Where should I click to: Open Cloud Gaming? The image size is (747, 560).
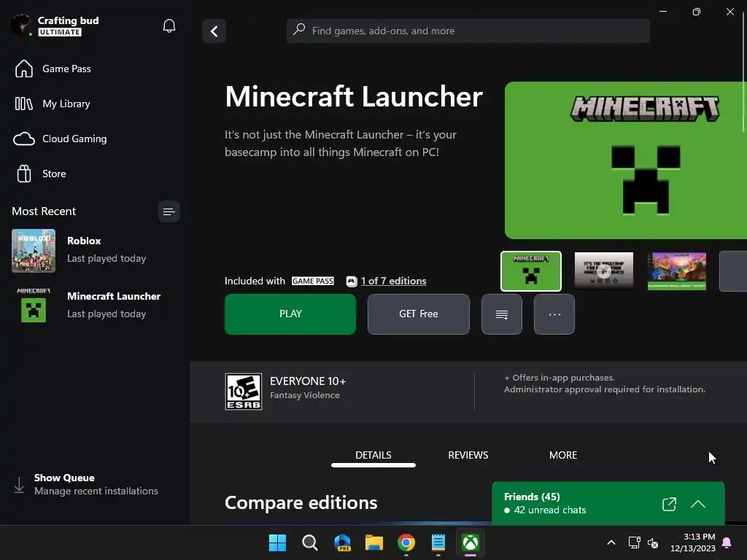95,139
